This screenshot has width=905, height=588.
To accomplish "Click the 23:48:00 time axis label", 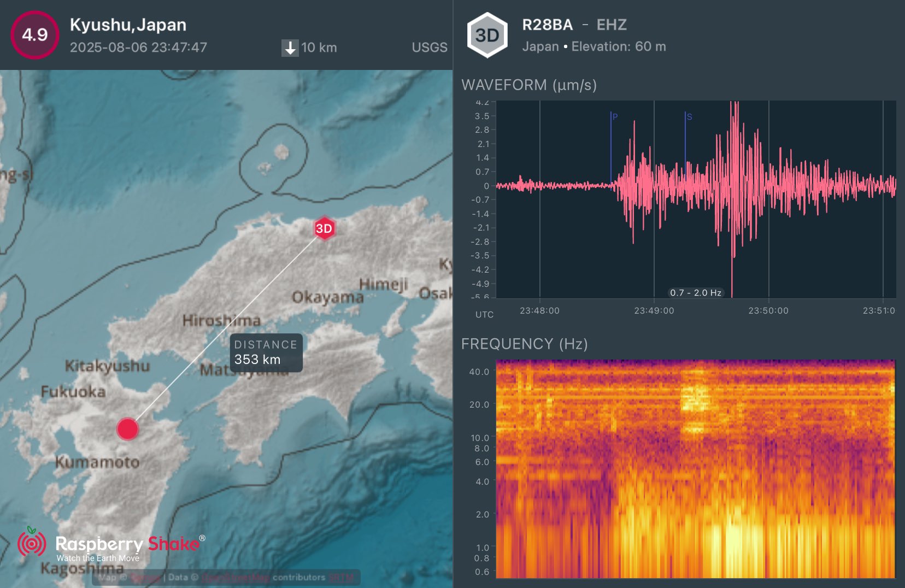I will point(539,310).
